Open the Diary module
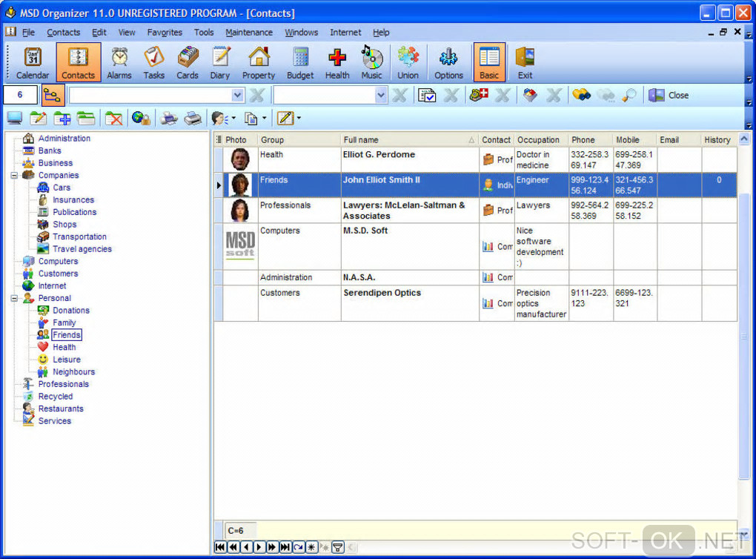This screenshot has height=559, width=756. [x=220, y=62]
